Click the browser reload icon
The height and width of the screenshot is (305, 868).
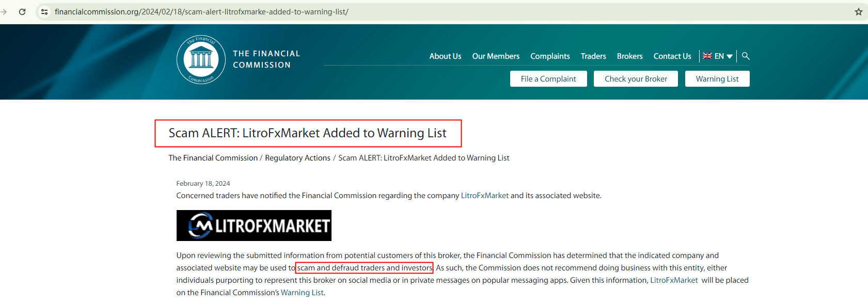coord(22,12)
